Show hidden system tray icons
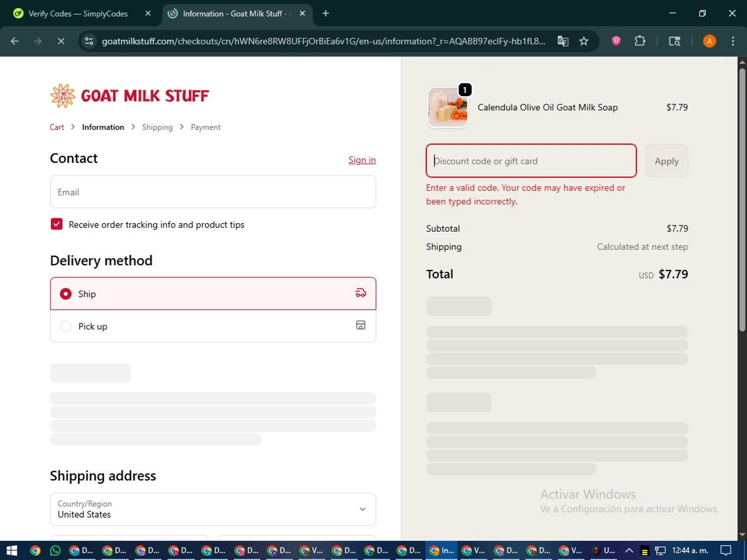This screenshot has width=747, height=560. tap(629, 551)
